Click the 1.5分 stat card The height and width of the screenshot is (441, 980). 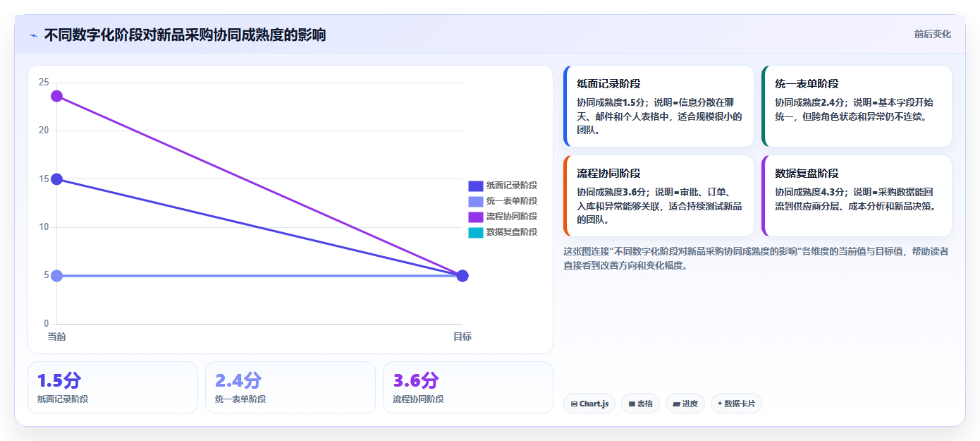(x=113, y=387)
